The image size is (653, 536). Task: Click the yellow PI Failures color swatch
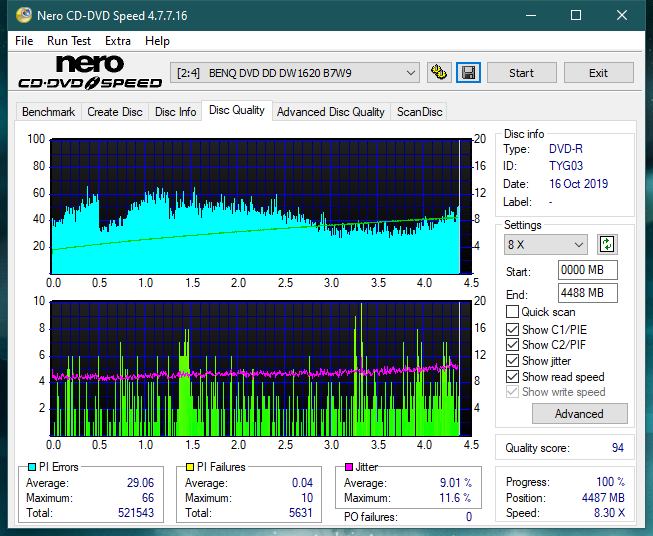tap(190, 467)
